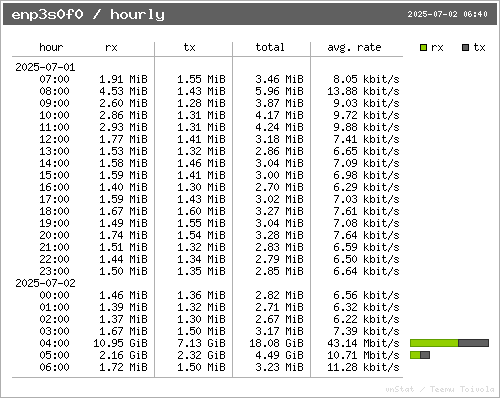Image resolution: width=500 pixels, height=398 pixels.
Task: Click hour label 06:00
Action: (x=54, y=367)
